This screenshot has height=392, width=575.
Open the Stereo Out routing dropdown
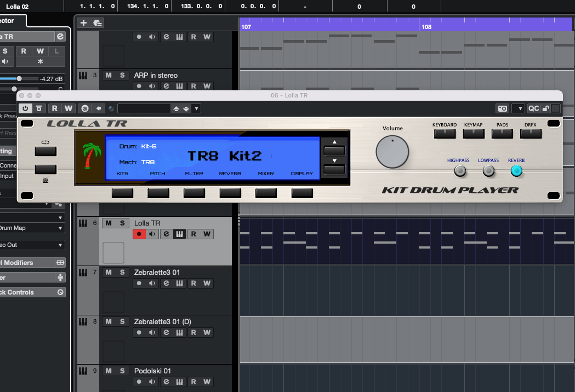[x=32, y=245]
